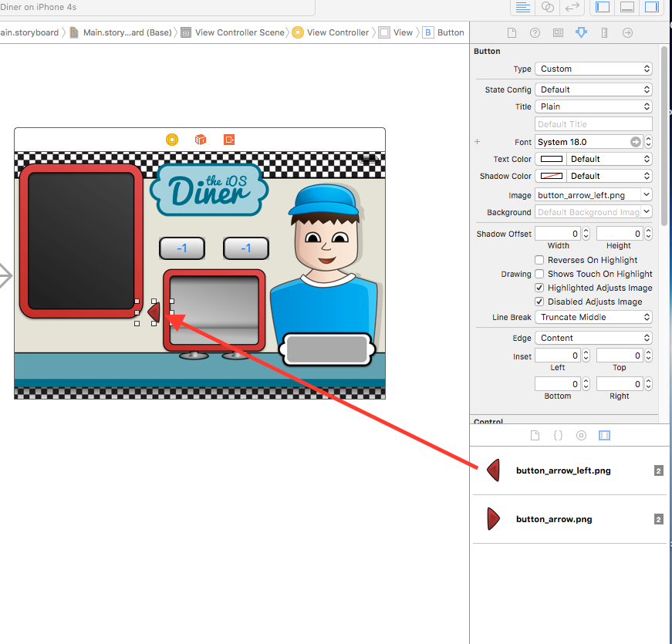
Task: Open the Size inspector ruler tab
Action: (604, 33)
